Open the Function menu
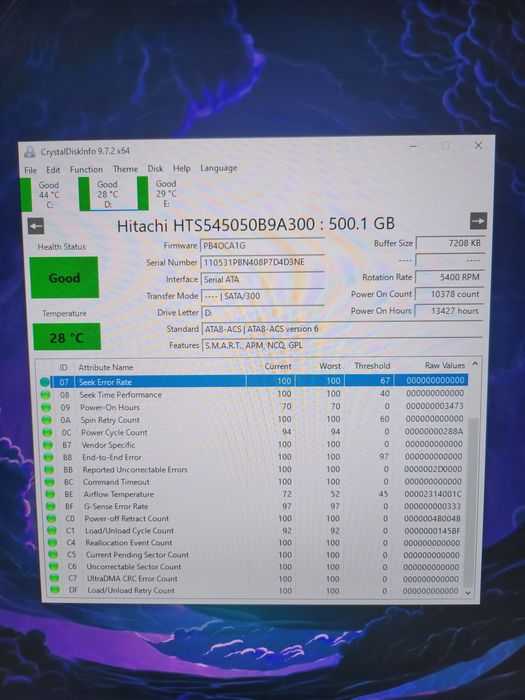 (86, 169)
